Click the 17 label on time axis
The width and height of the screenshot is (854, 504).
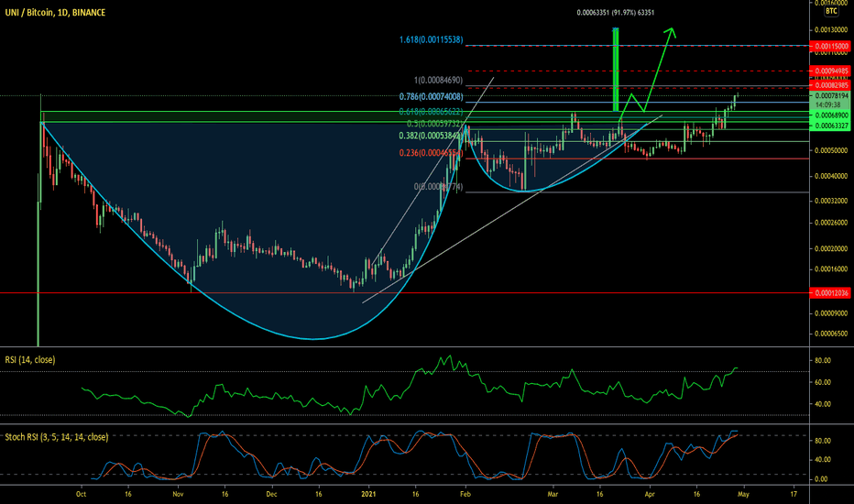click(x=794, y=494)
